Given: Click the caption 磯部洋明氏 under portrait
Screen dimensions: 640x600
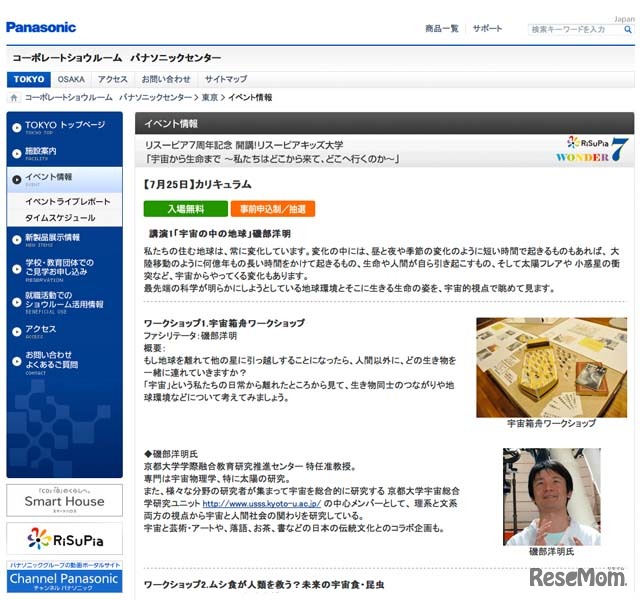Looking at the screenshot, I should [551, 552].
